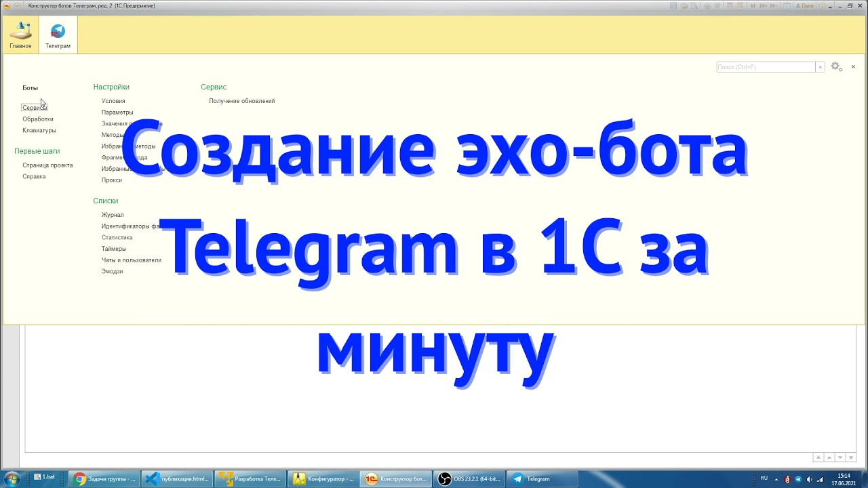The image size is (868, 488).
Task: Open Чаты и пользователи list
Action: point(132,260)
